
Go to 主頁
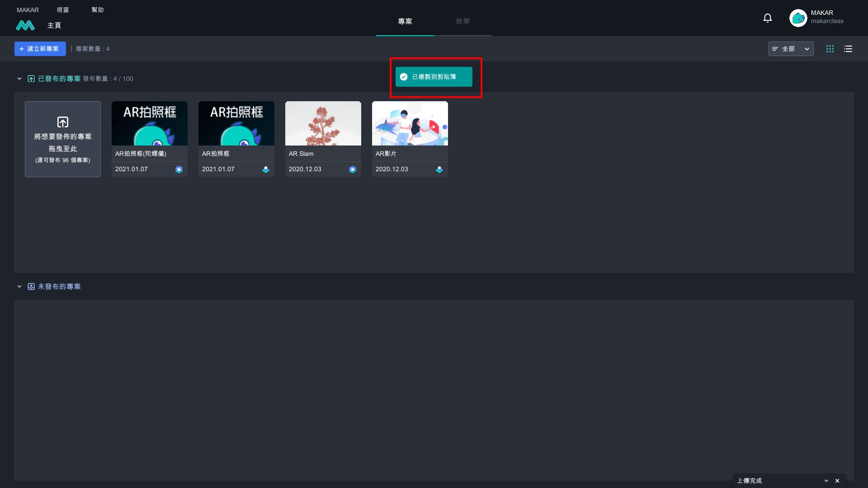54,25
